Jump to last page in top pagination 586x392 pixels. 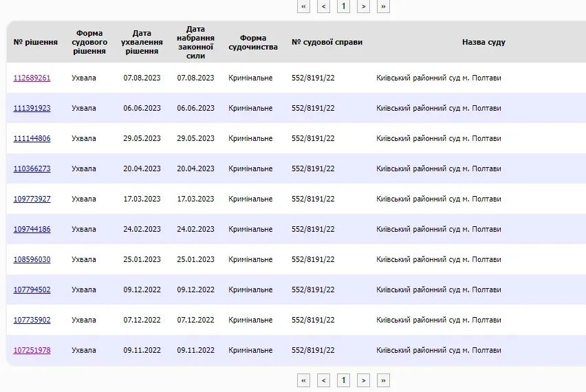[383, 6]
